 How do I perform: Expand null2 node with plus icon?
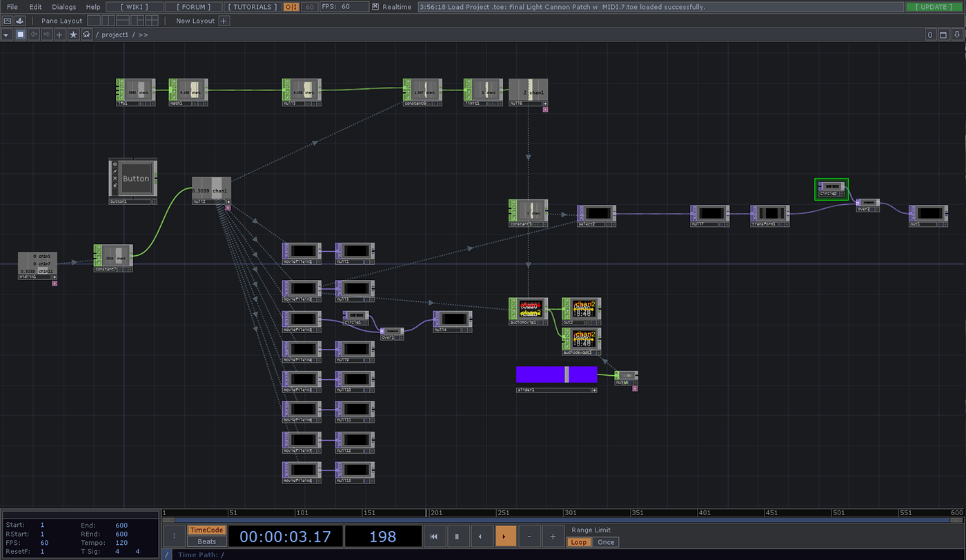[228, 201]
